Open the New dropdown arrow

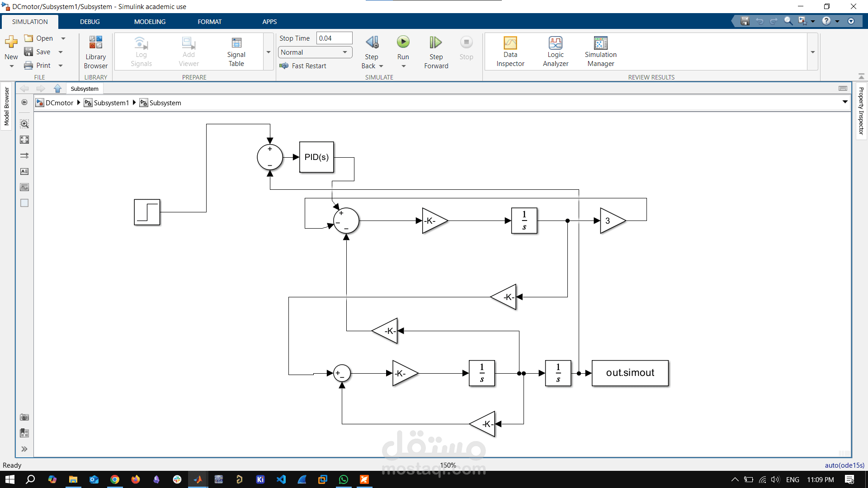[12, 66]
